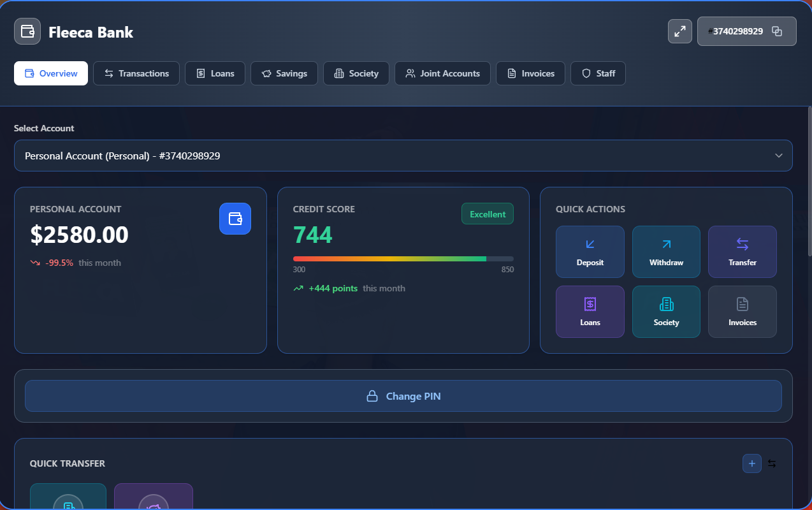
Task: Select the teal quick transfer contact card
Action: (x=68, y=497)
